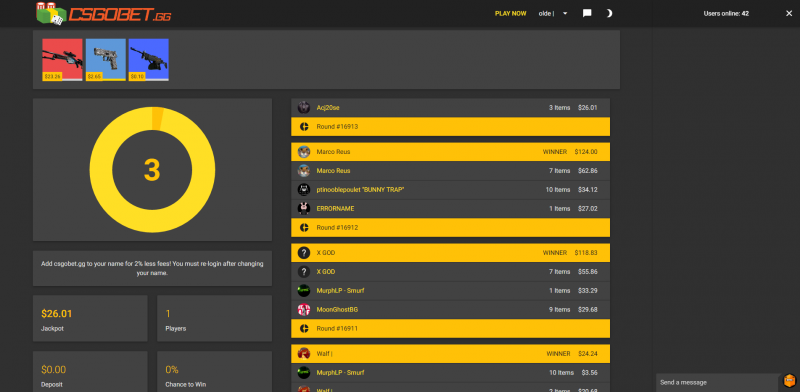Toggle the dark mode moon icon

click(609, 13)
